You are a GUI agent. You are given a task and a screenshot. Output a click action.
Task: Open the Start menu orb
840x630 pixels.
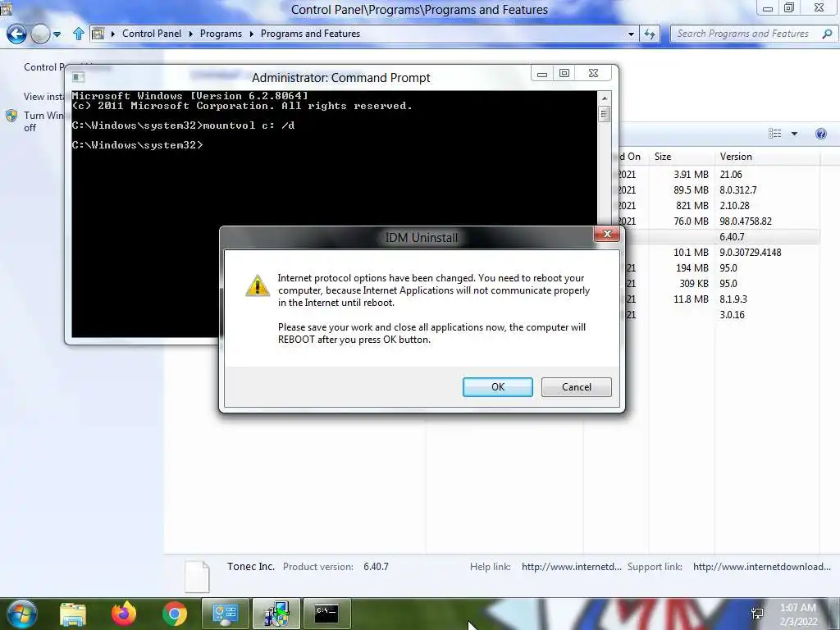(x=21, y=614)
